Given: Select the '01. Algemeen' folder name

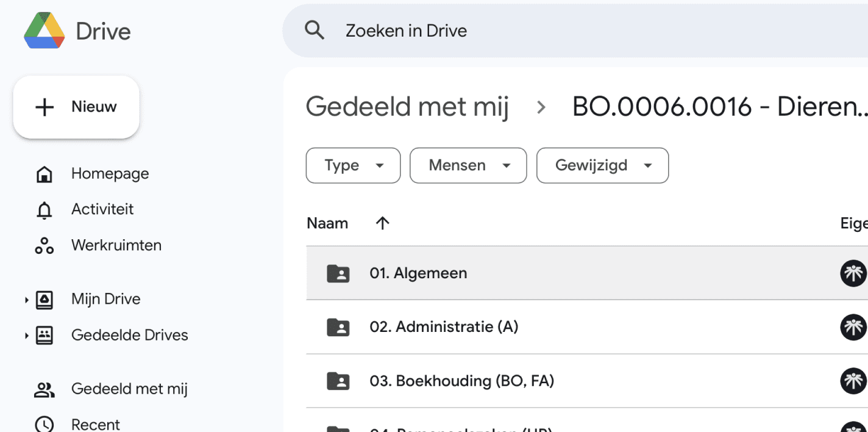Looking at the screenshot, I should 418,273.
